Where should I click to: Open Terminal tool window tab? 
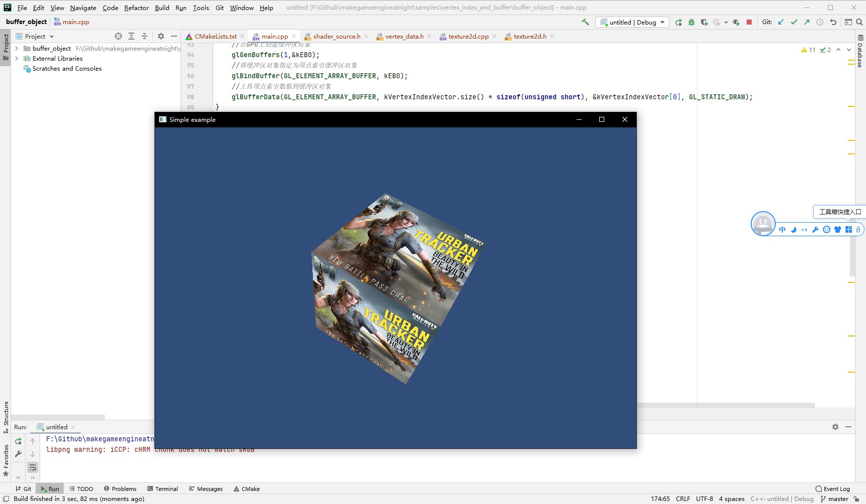point(162,489)
